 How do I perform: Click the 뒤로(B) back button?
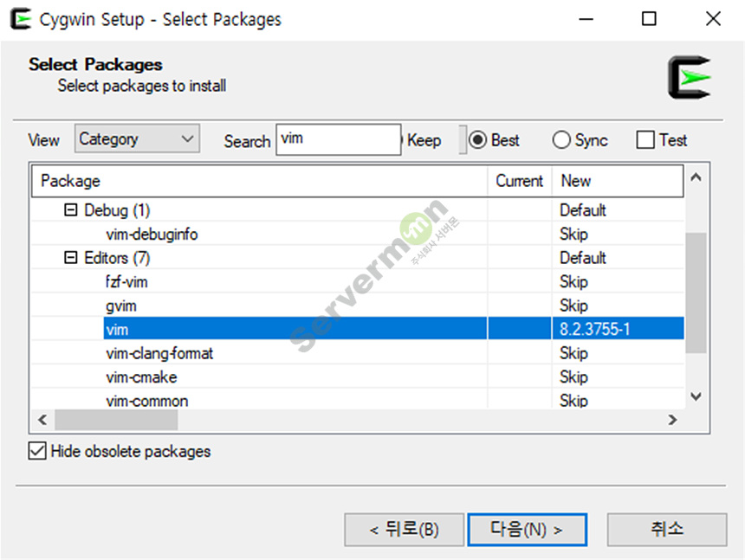[x=404, y=530]
